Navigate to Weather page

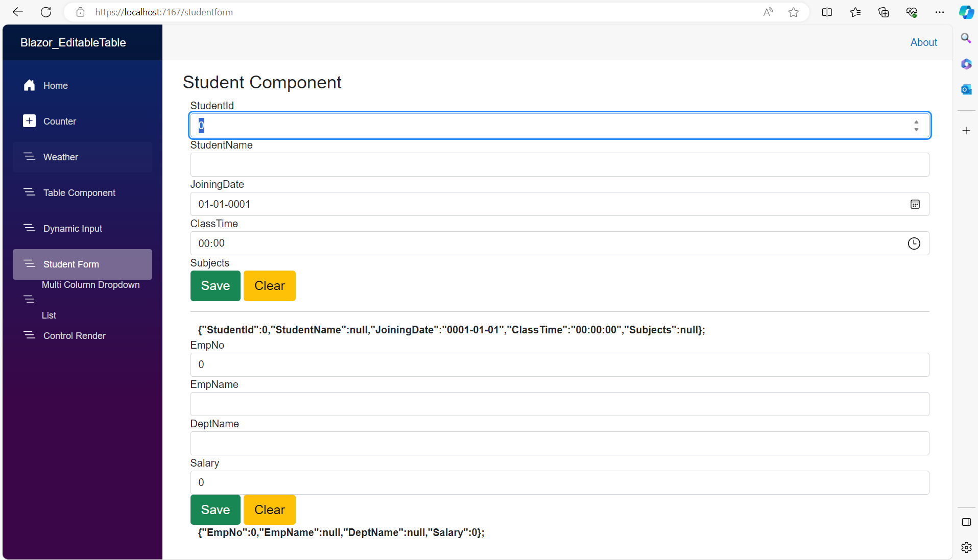82,157
